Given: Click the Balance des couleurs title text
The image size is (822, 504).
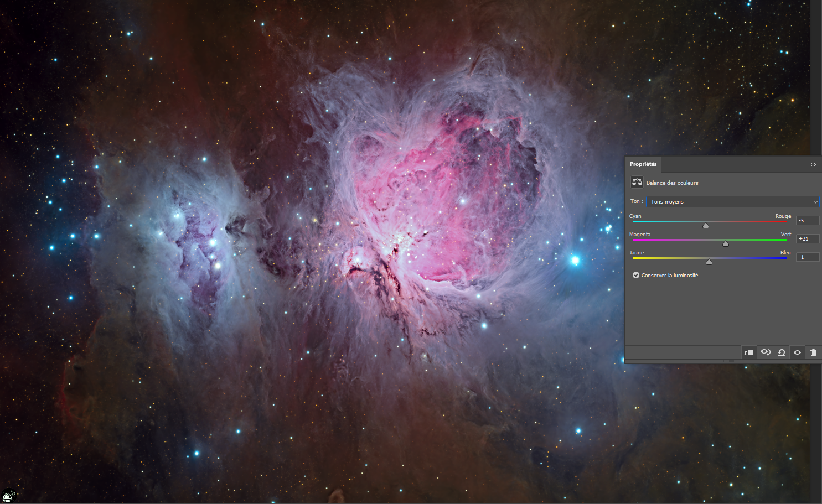Looking at the screenshot, I should pyautogui.click(x=672, y=183).
